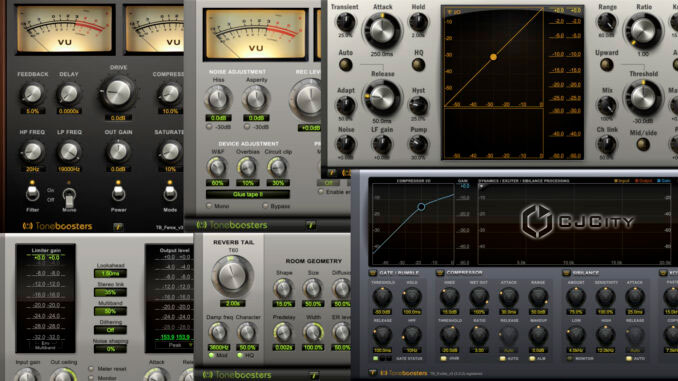Click the Overbias knob in tape plugin
The width and height of the screenshot is (678, 381).
(247, 167)
